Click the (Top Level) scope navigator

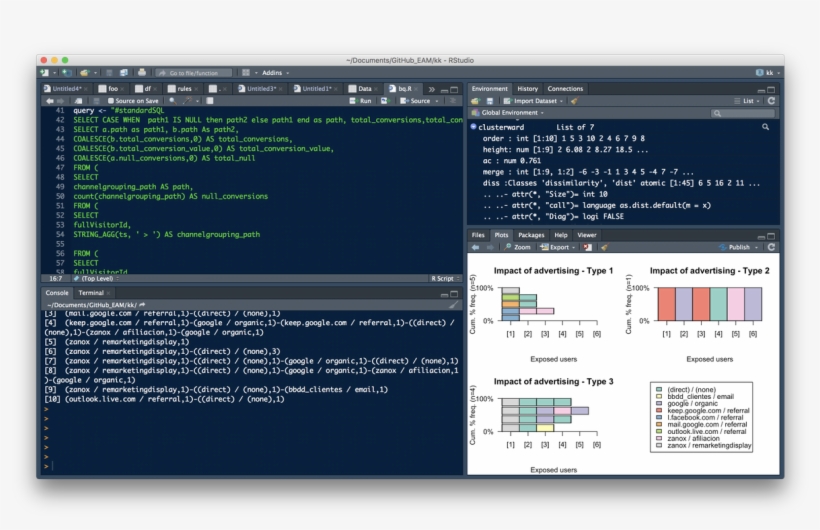pos(97,278)
